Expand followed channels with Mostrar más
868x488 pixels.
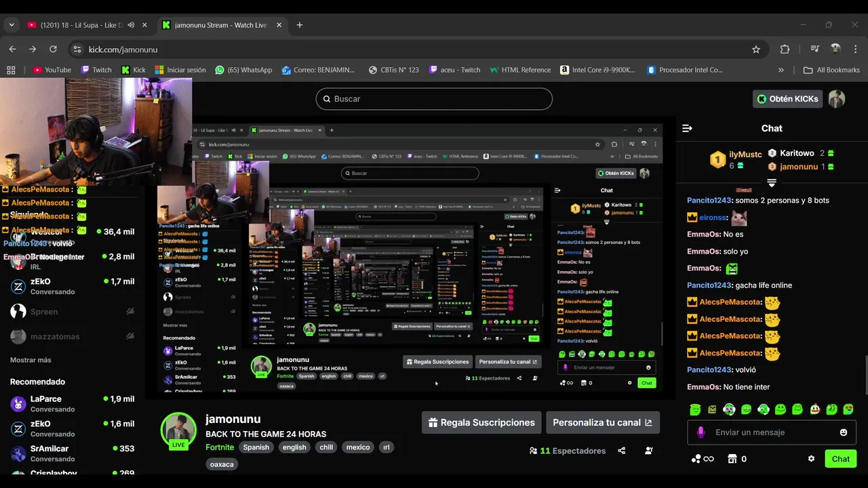pos(31,360)
